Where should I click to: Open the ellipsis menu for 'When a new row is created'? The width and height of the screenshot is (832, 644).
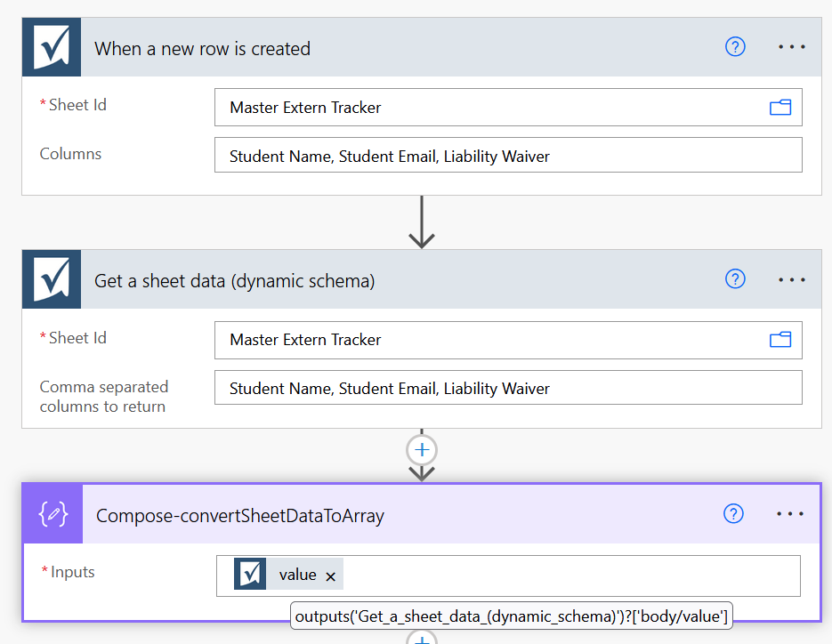(x=791, y=47)
